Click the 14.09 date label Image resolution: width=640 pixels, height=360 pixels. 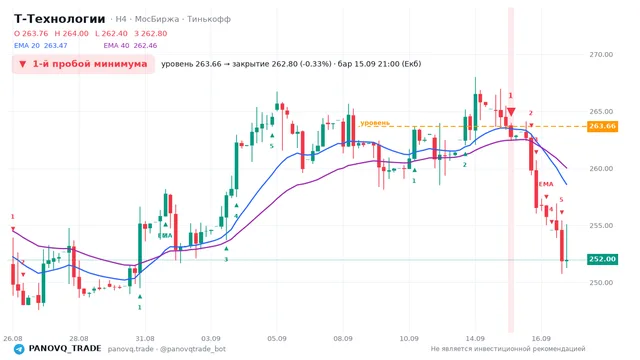point(475,338)
